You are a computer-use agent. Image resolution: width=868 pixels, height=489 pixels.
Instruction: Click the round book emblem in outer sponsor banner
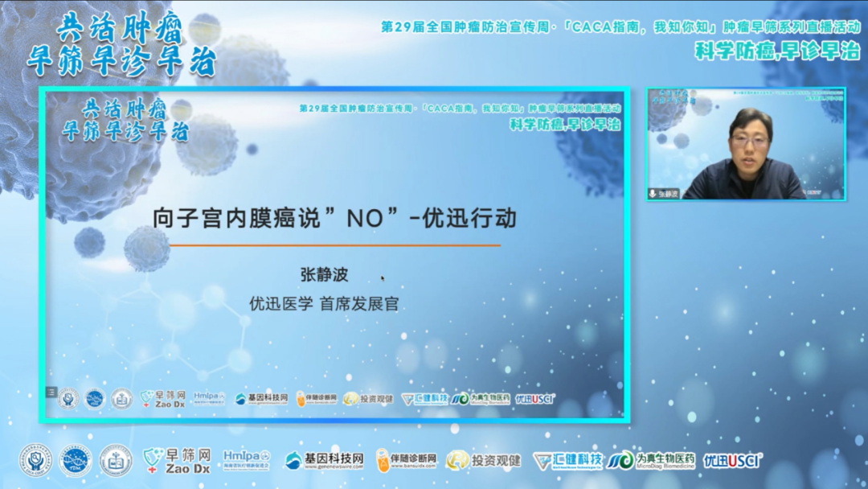(116, 460)
